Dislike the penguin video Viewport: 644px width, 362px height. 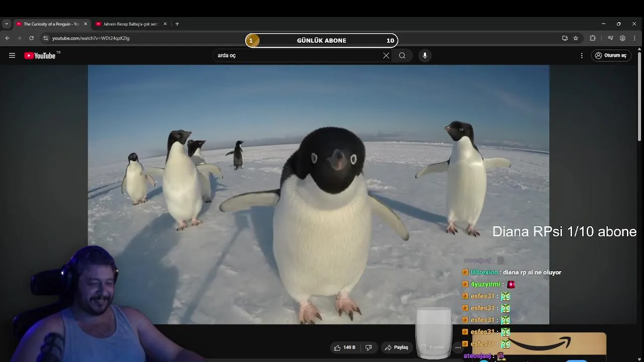[368, 347]
